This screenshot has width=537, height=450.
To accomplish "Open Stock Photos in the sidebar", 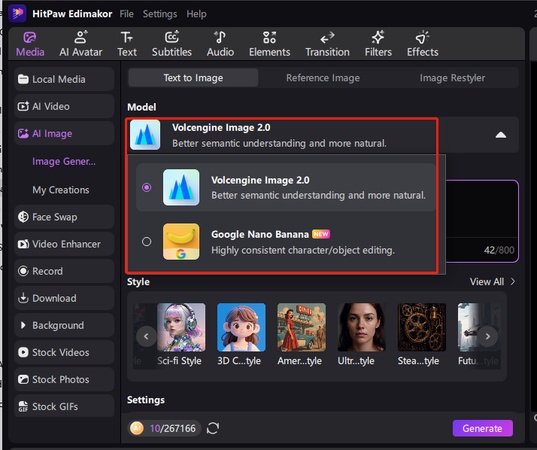I will (x=64, y=379).
